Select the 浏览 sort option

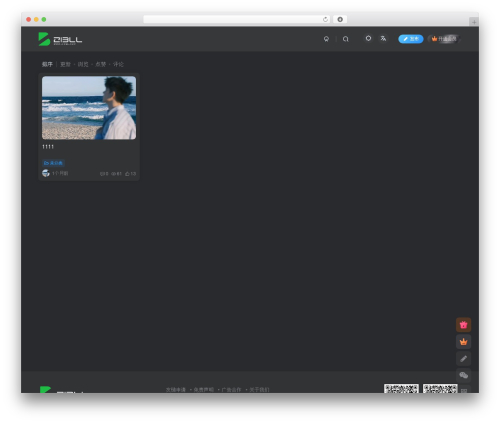click(83, 64)
